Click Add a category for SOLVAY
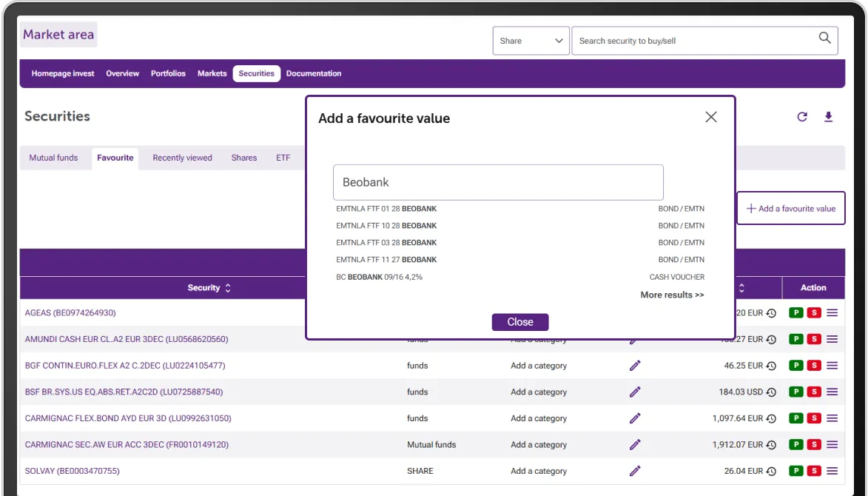 (x=539, y=471)
